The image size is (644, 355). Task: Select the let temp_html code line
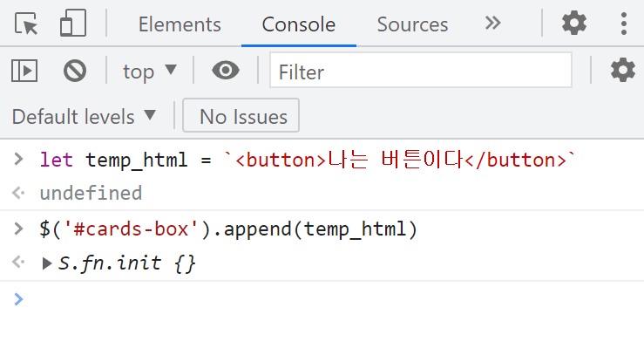308,160
